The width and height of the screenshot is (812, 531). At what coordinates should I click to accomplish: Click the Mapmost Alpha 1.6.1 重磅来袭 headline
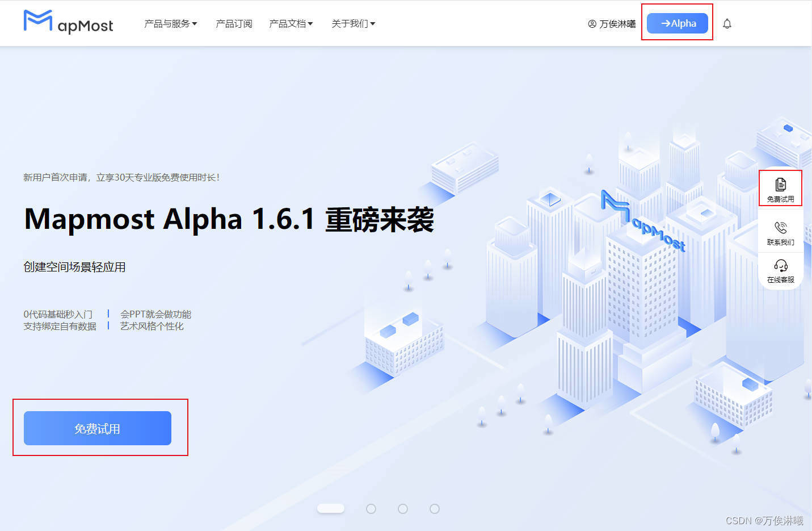tap(229, 220)
